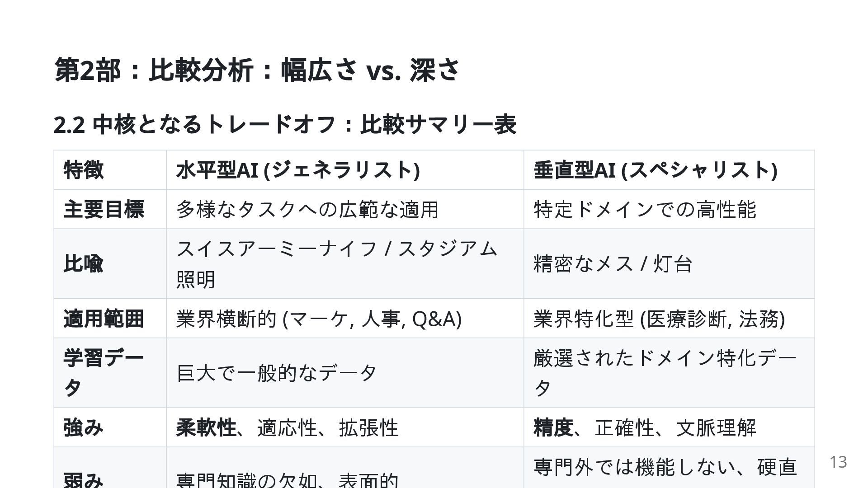Select the 主要目標 row label
Screen dimensions: 868x488
110,209
